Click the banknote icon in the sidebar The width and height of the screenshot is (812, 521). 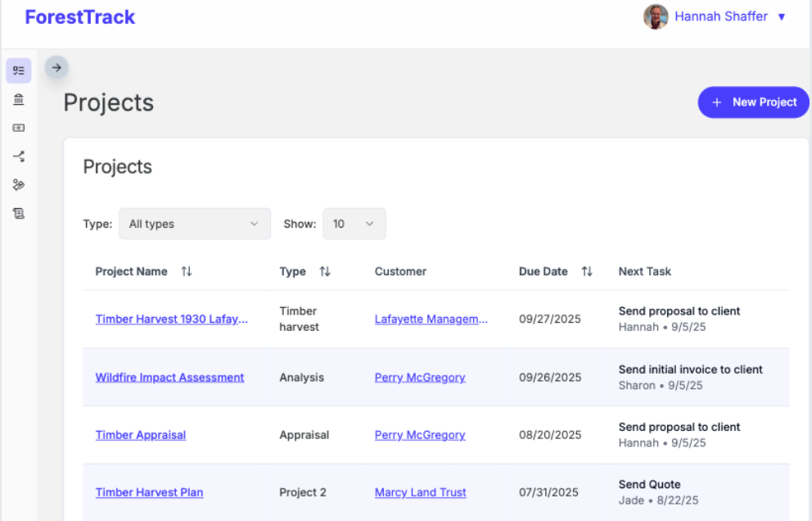18,128
